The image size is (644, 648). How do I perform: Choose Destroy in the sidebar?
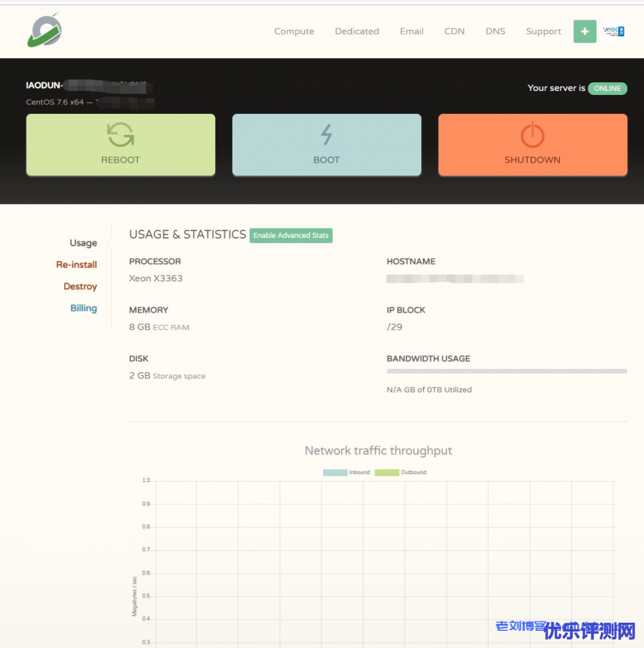click(80, 287)
